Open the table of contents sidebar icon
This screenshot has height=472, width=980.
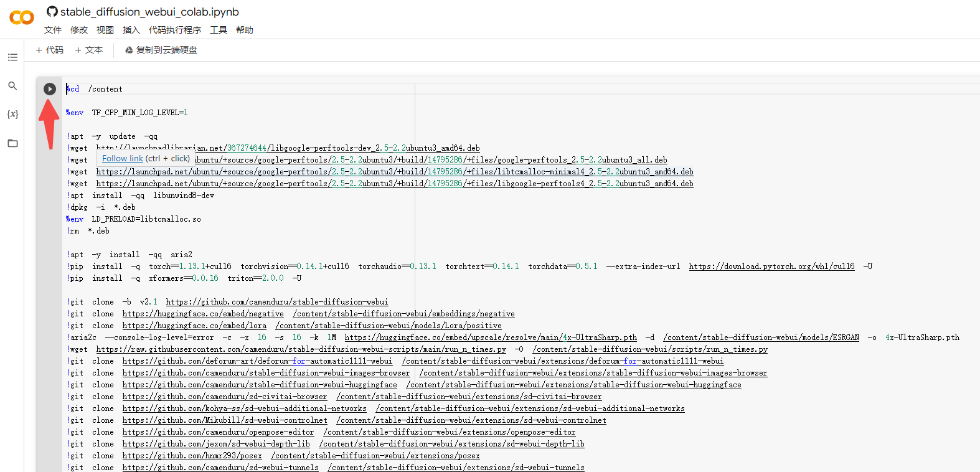(x=12, y=57)
